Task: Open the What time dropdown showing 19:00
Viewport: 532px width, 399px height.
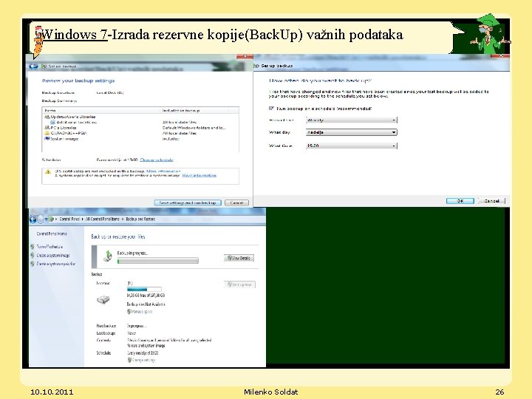Action: 351,146
